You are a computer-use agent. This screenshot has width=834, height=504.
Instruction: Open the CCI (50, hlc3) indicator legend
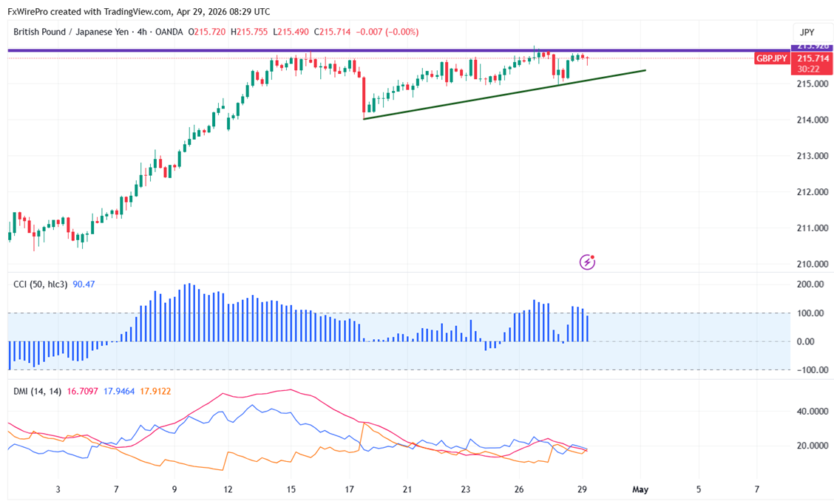tap(41, 284)
